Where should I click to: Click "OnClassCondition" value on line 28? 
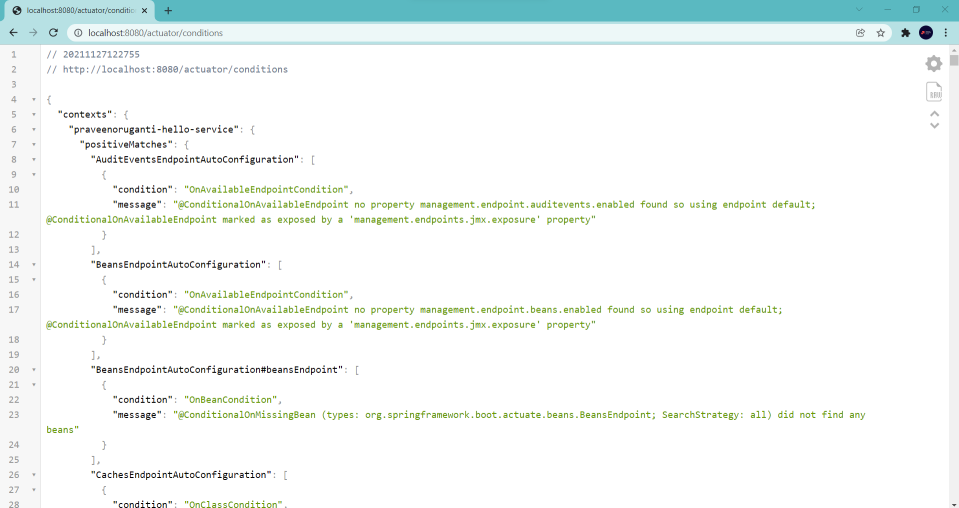233,504
